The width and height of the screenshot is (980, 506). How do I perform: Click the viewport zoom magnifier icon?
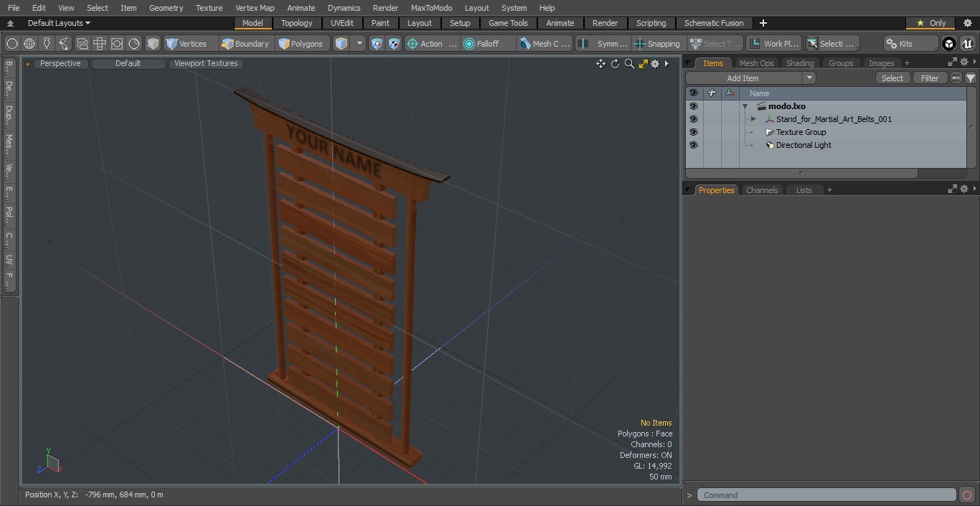click(629, 64)
